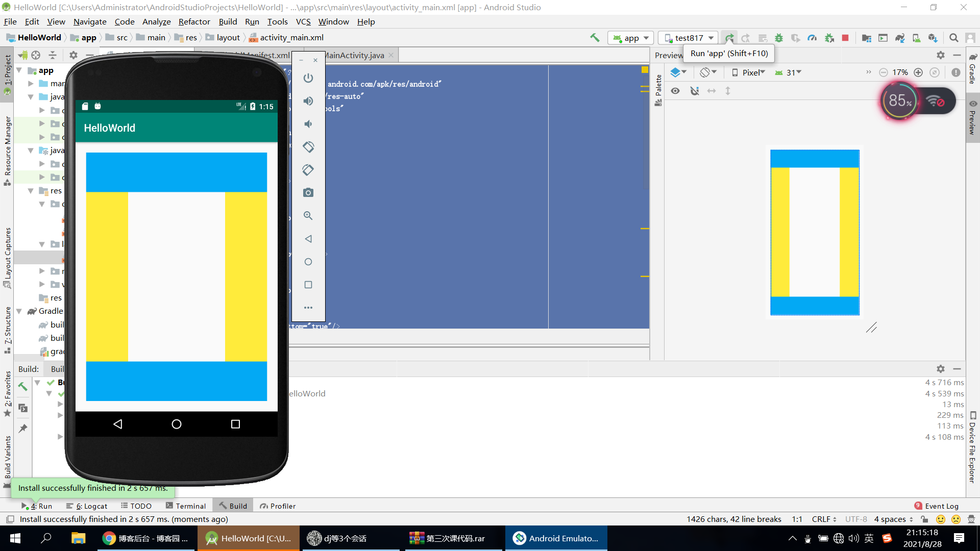The image size is (980, 551).
Task: Click the Event Log button
Action: point(937,506)
